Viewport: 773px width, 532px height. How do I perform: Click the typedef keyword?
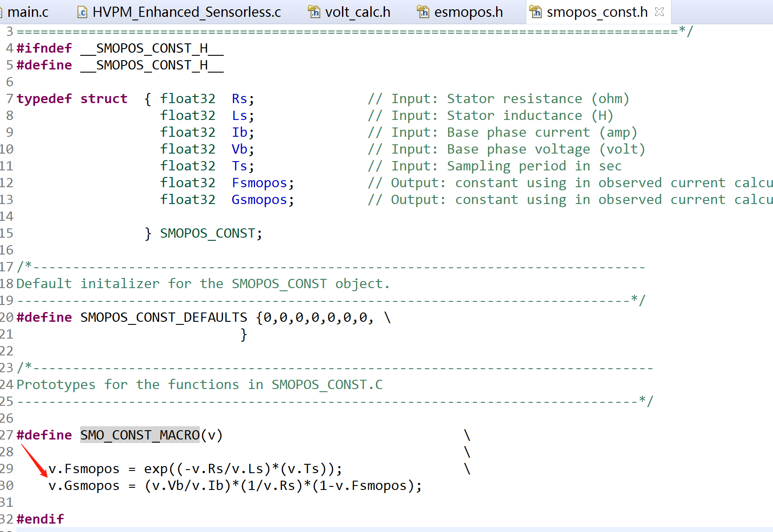click(x=44, y=99)
